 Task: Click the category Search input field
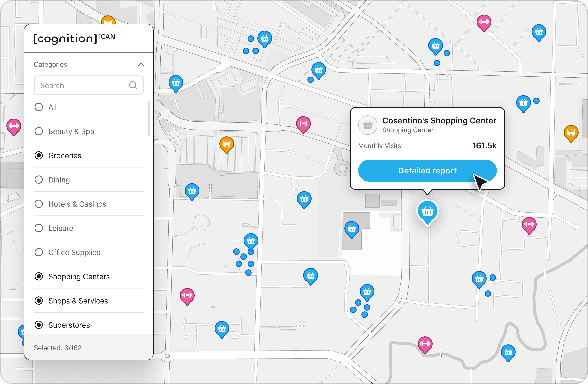coord(89,85)
